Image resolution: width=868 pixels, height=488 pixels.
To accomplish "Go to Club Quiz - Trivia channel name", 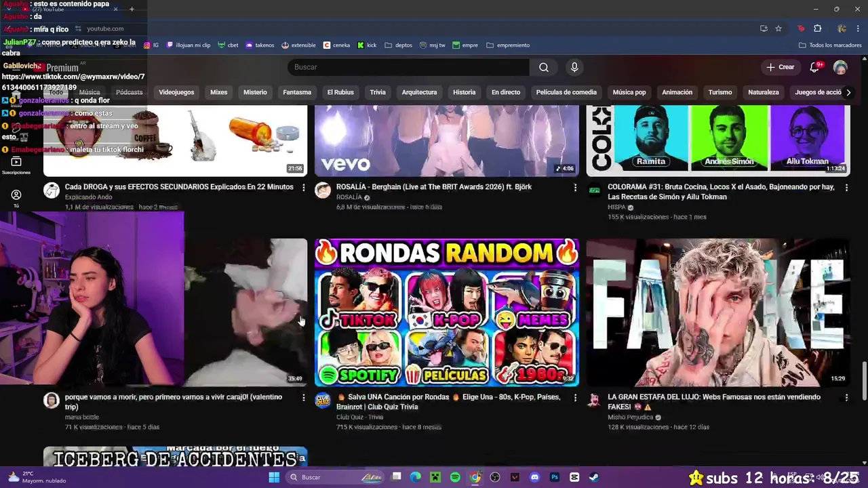I will (359, 418).
